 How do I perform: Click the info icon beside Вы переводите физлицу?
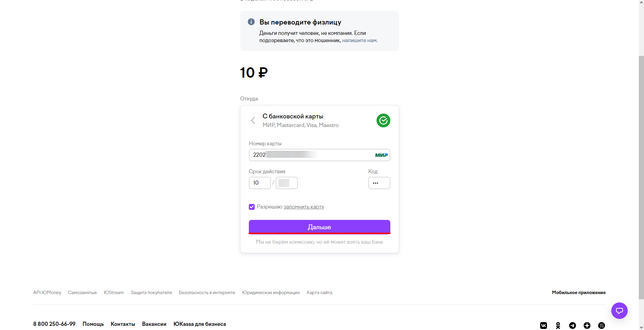251,22
